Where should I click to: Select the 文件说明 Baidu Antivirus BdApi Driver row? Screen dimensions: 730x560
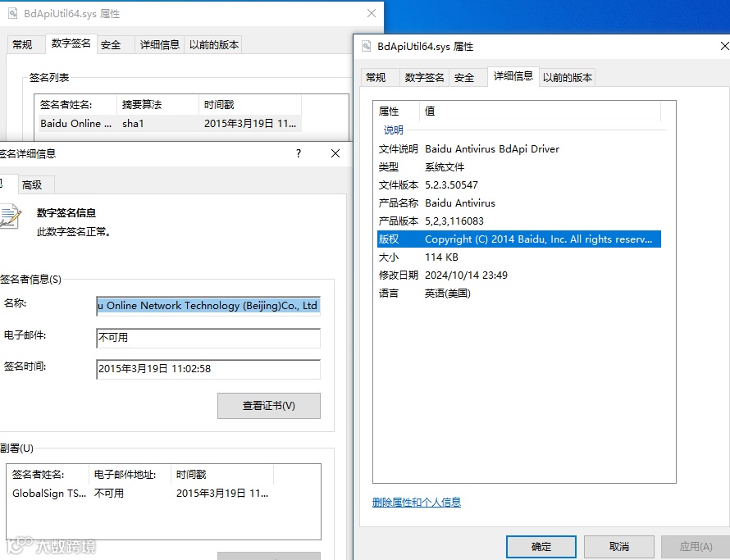click(519, 149)
